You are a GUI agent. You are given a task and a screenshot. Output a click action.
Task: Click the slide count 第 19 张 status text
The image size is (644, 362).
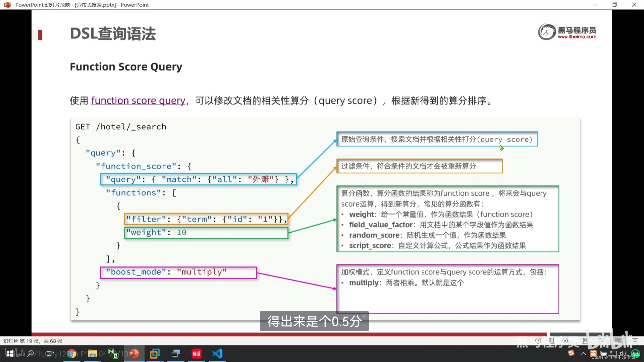pos(33,341)
